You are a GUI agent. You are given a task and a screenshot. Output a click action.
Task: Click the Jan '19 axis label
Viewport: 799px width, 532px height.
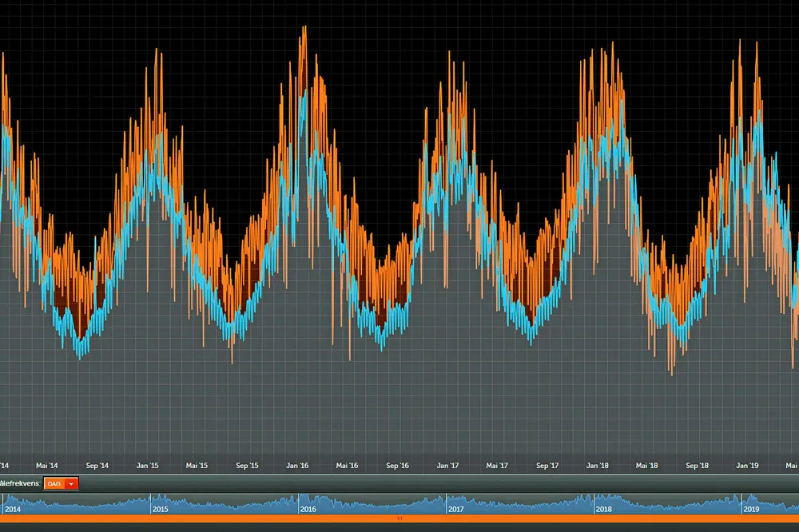coord(747,466)
